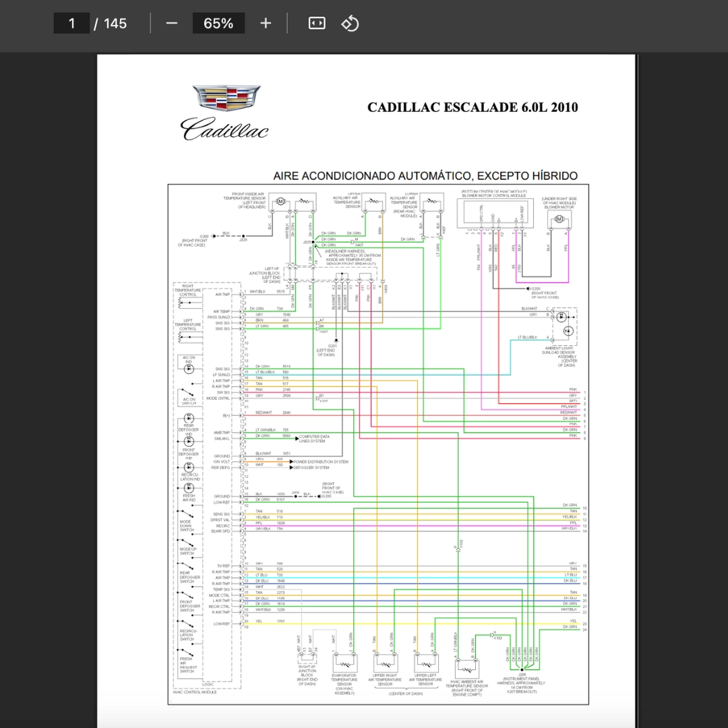Click the 'POWER DISTRIBUTION SYSTEM' text
Screen dimensions: 728x728
pyautogui.click(x=321, y=462)
